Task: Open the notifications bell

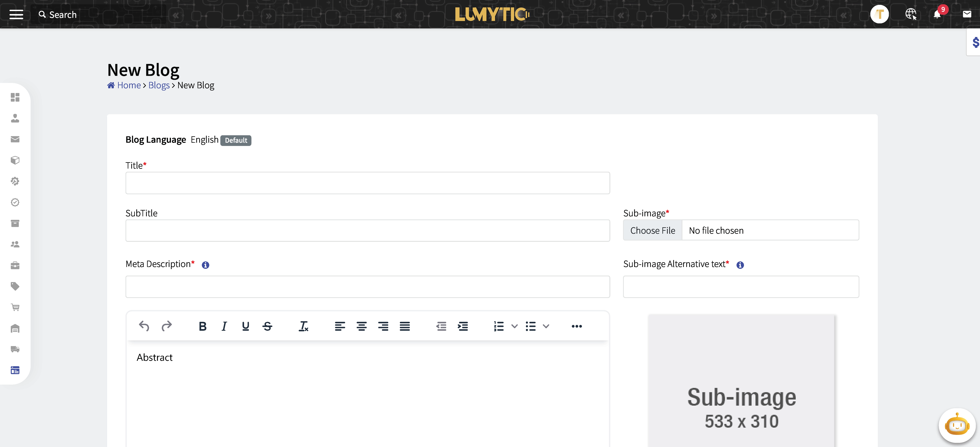Action: 937,14
